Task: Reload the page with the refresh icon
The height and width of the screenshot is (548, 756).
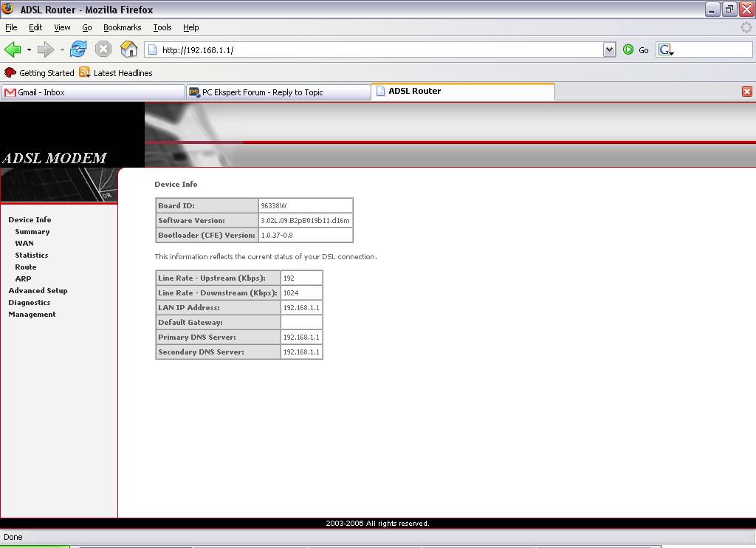Action: pos(78,49)
